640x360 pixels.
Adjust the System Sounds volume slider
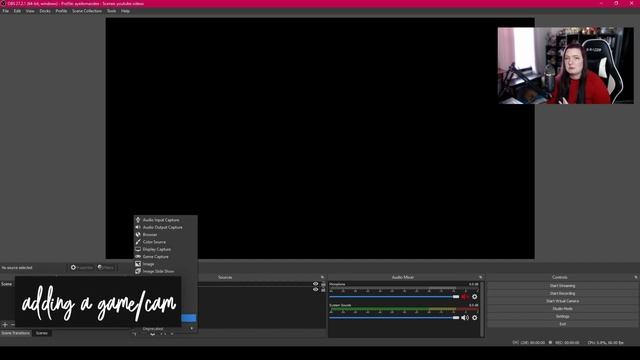pyautogui.click(x=394, y=318)
